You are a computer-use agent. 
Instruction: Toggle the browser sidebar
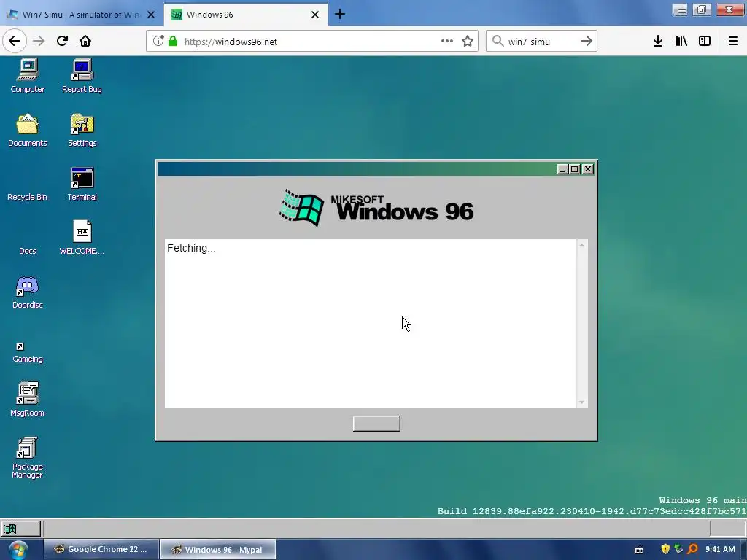pos(705,41)
